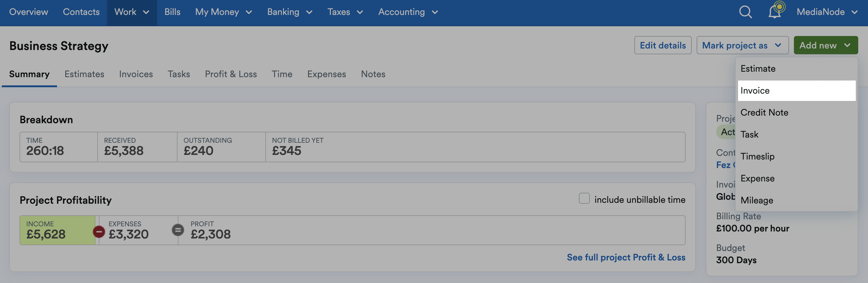The width and height of the screenshot is (868, 283).
Task: Open See full project Profit & Loss link
Action: click(626, 257)
